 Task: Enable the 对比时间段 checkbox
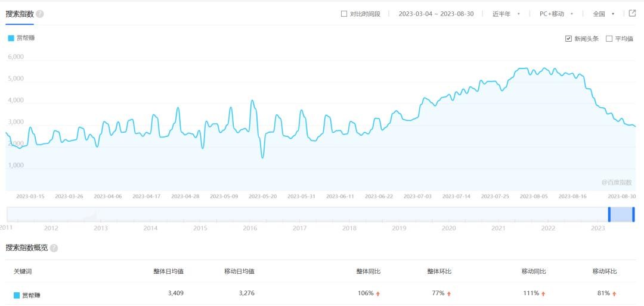coord(344,14)
